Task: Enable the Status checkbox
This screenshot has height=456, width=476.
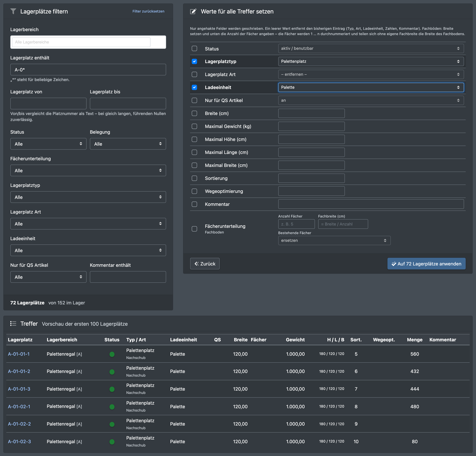Action: pos(194,49)
